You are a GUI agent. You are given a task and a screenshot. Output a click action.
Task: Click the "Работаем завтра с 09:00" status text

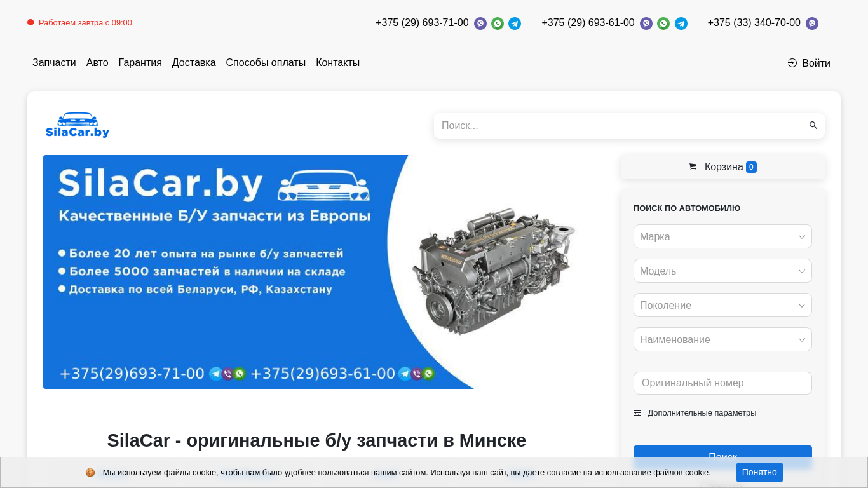click(x=85, y=23)
